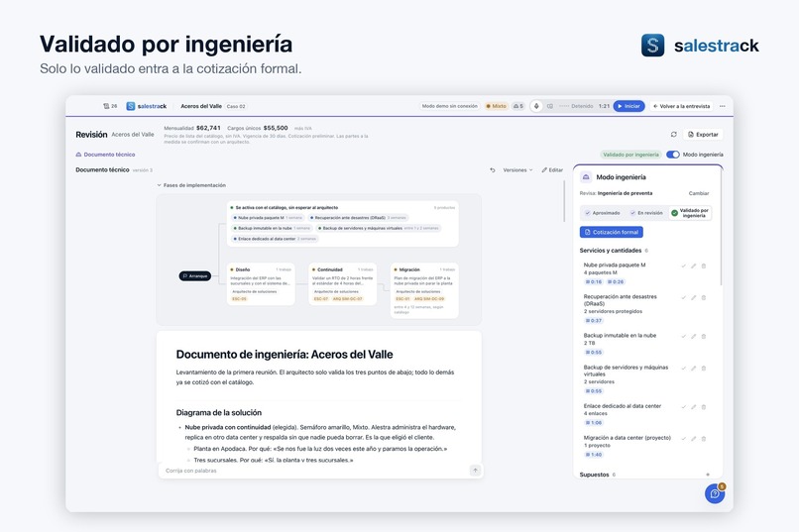Click the Iniciar button
The height and width of the screenshot is (532, 799).
pyautogui.click(x=628, y=106)
